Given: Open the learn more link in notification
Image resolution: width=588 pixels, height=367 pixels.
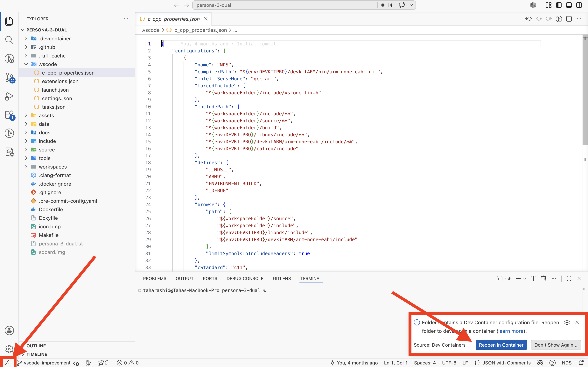Looking at the screenshot, I should (511, 331).
